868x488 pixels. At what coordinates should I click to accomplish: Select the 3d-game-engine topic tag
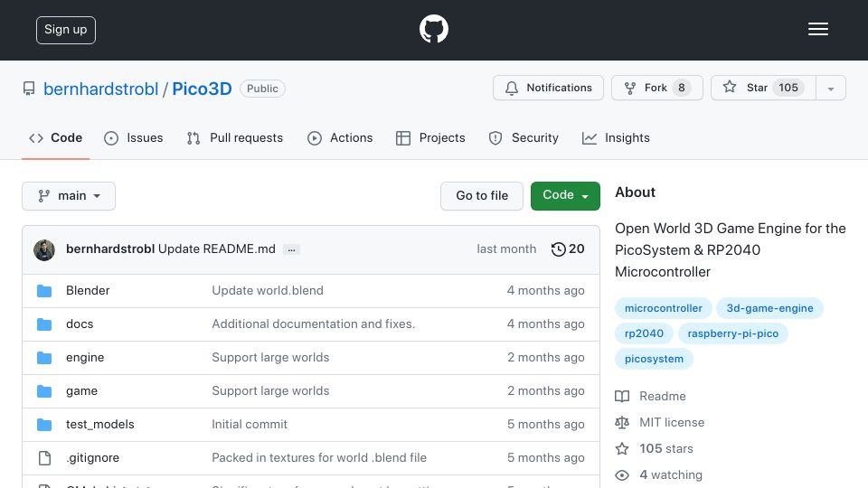click(769, 308)
